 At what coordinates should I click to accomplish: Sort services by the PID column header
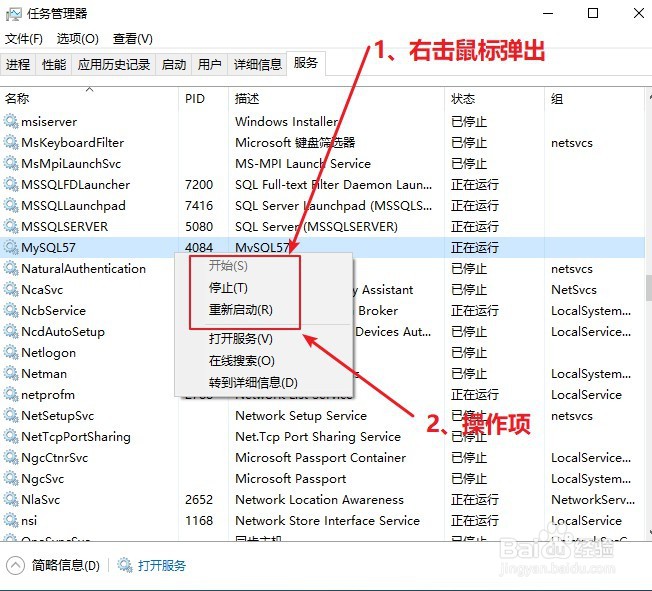(x=203, y=99)
